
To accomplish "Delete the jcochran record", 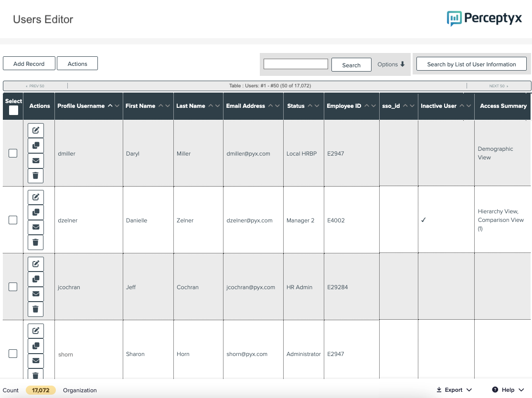I will click(x=36, y=309).
